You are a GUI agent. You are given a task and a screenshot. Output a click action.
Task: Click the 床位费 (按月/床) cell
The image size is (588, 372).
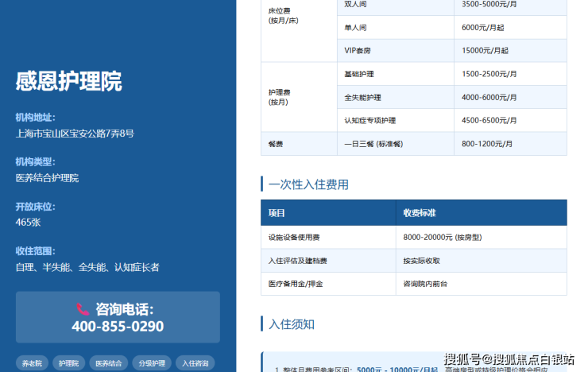click(x=299, y=31)
